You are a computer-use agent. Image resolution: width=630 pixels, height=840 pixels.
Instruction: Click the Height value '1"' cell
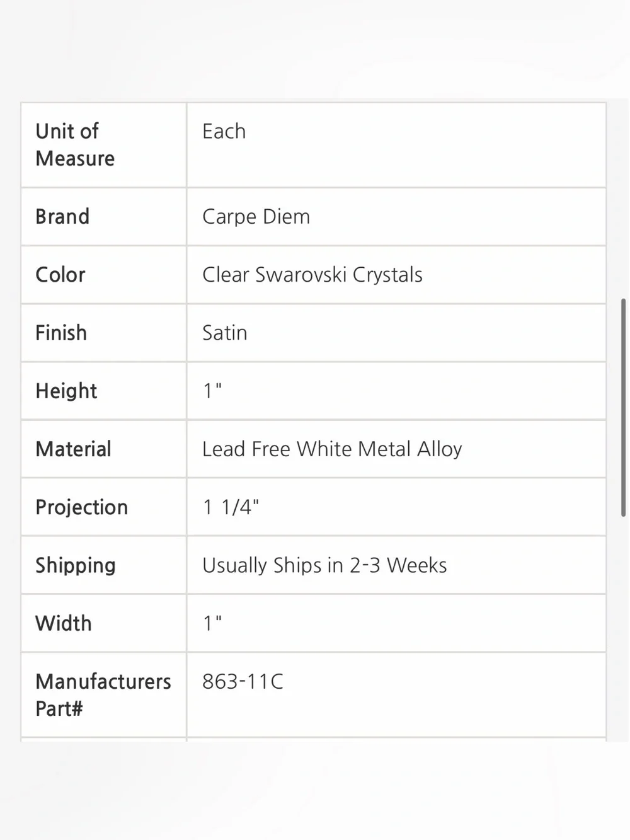point(396,391)
